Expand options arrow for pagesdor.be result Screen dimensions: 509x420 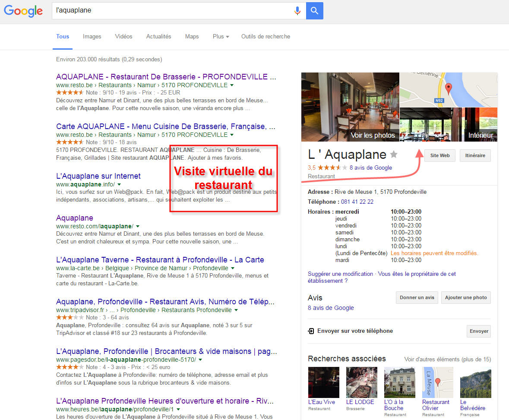200,360
